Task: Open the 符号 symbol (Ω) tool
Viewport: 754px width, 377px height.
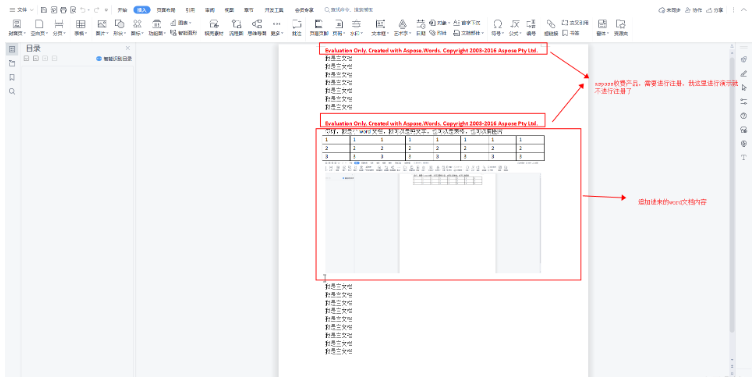Action: [498, 27]
